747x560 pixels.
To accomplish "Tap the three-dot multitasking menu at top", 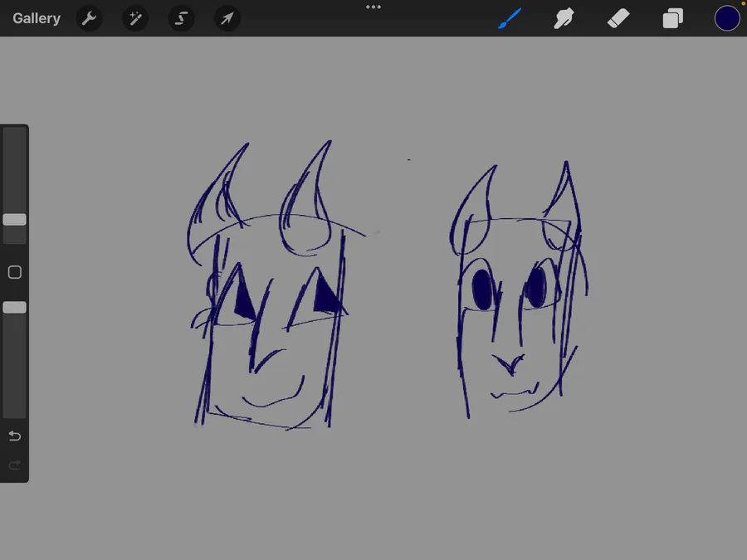I will pos(373,7).
